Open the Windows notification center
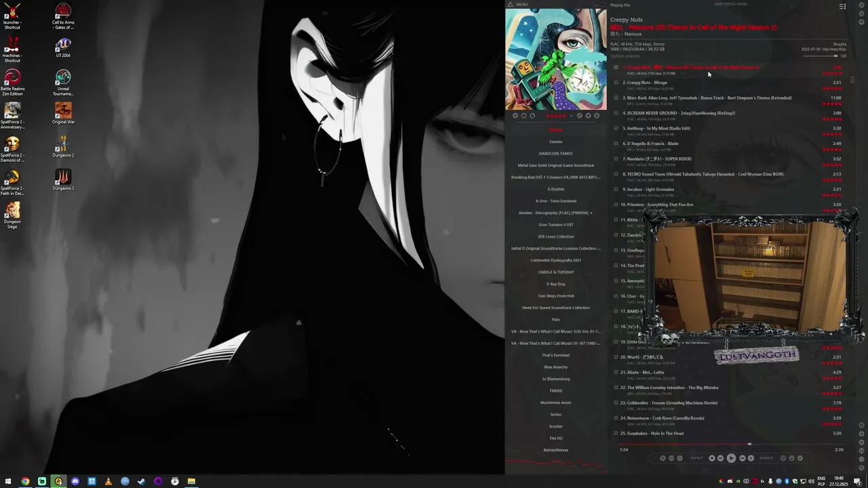The width and height of the screenshot is (868, 488). [857, 481]
